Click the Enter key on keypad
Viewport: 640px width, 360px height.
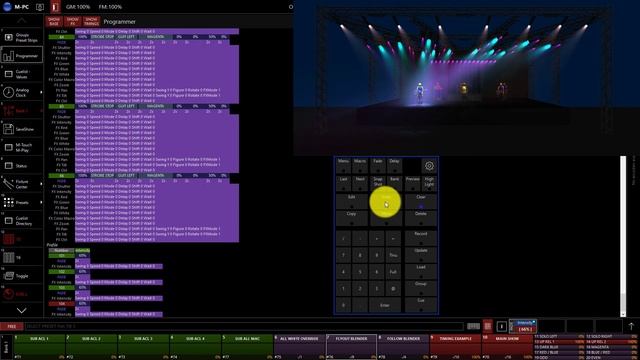[385, 305]
